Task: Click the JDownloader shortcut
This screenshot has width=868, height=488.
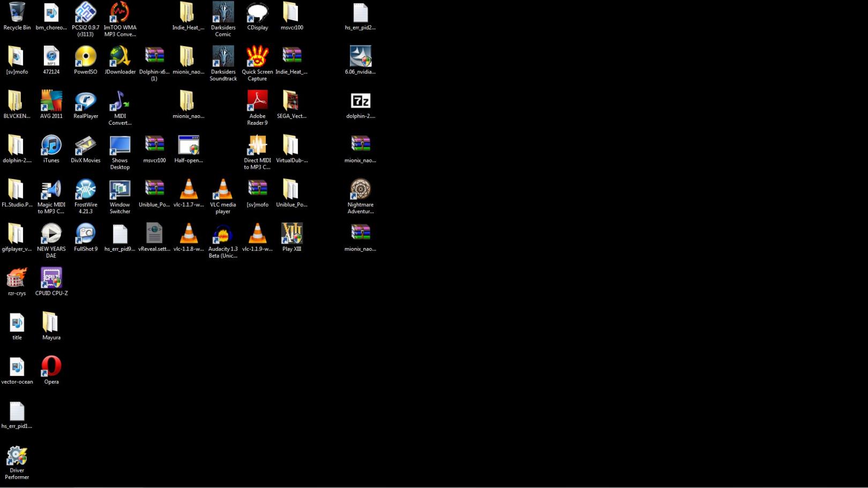Action: click(x=120, y=56)
